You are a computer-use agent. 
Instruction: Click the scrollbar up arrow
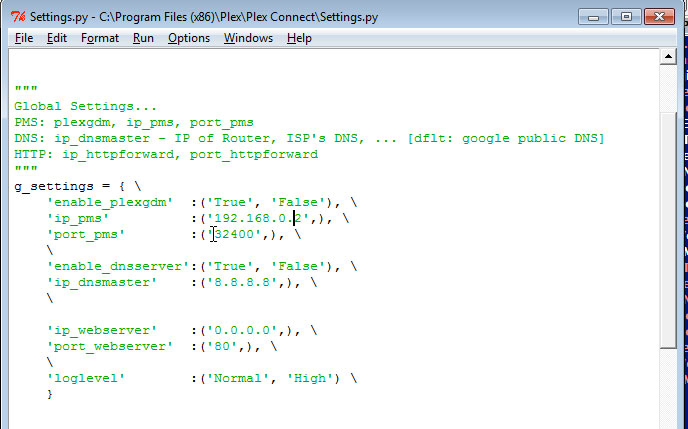point(668,57)
